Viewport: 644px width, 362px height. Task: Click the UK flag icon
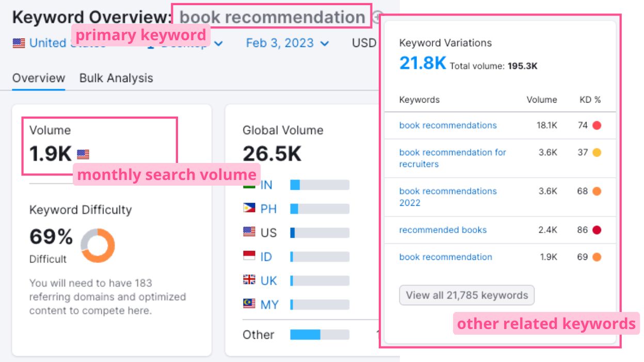(249, 280)
